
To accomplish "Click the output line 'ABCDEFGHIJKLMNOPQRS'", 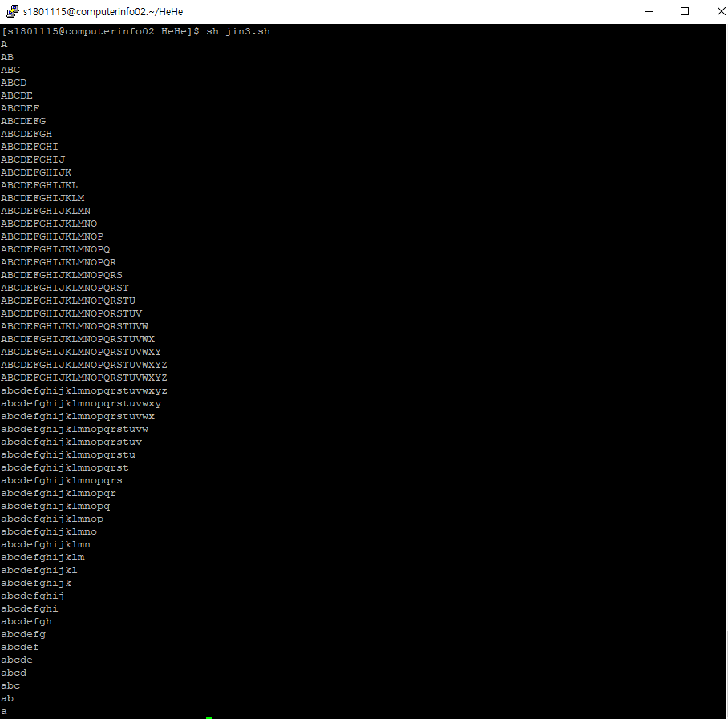I will click(61, 275).
